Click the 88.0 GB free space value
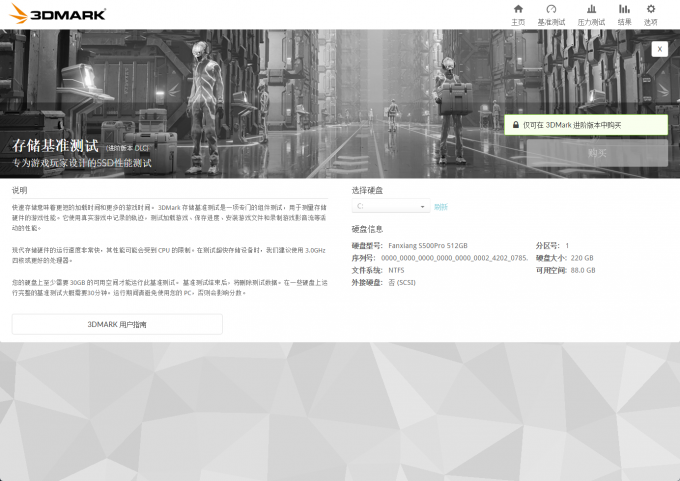Viewport: 680px width, 481px height. click(x=583, y=270)
